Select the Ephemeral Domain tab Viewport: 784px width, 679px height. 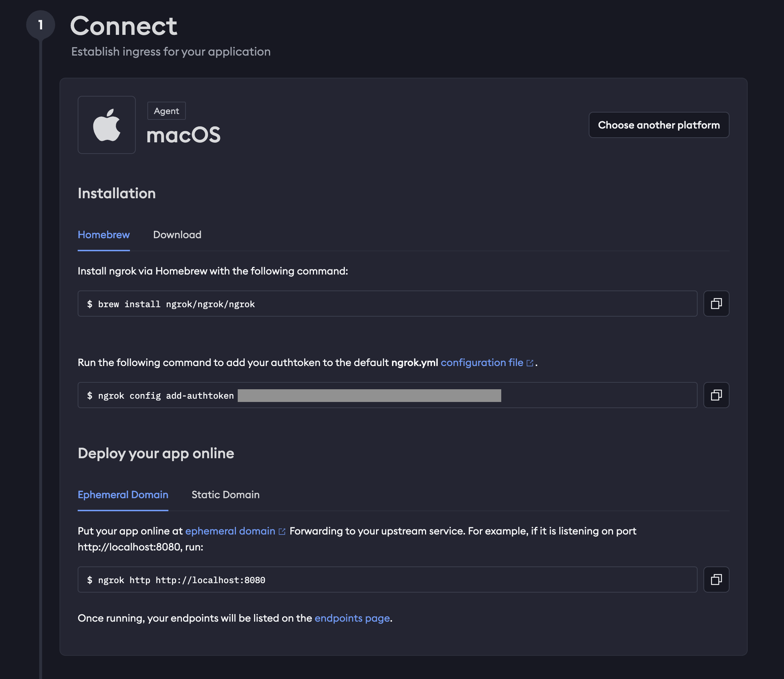pyautogui.click(x=123, y=495)
